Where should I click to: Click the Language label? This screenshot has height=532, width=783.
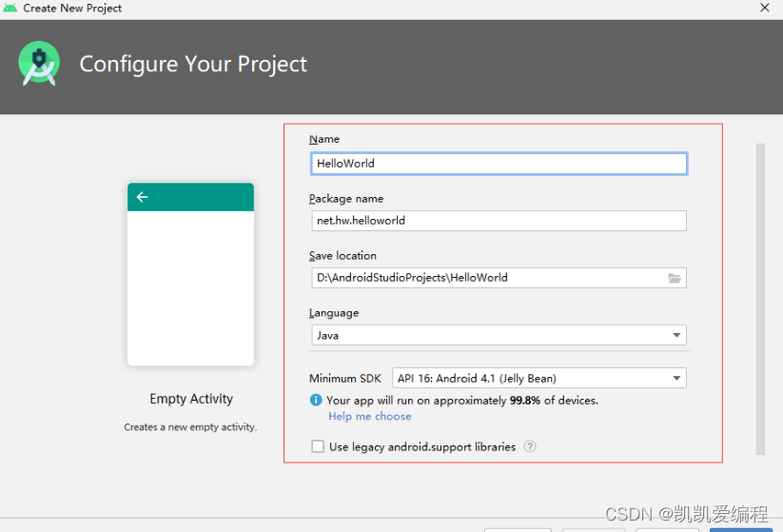[x=334, y=313]
